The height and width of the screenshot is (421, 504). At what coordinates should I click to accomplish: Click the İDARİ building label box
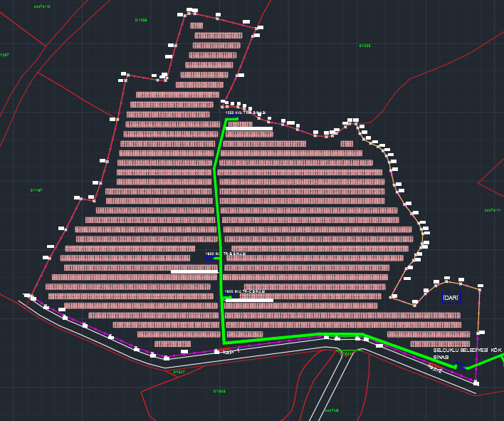451,298
